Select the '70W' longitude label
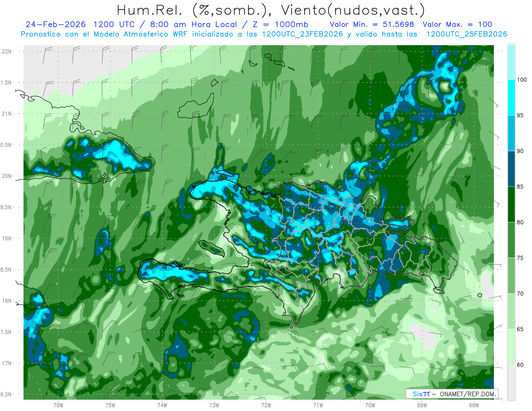532x411 pixels. tap(370, 405)
